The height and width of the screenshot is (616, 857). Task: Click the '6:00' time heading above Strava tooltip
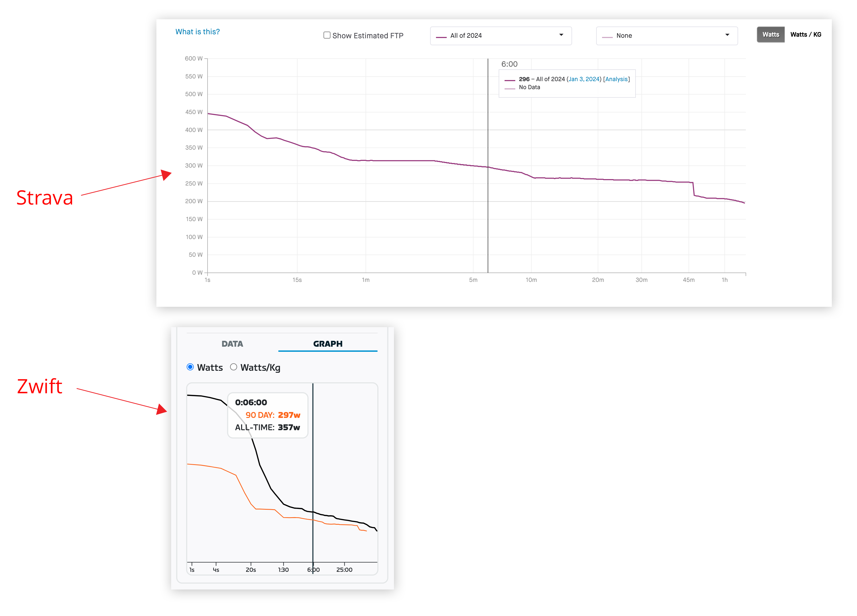509,64
